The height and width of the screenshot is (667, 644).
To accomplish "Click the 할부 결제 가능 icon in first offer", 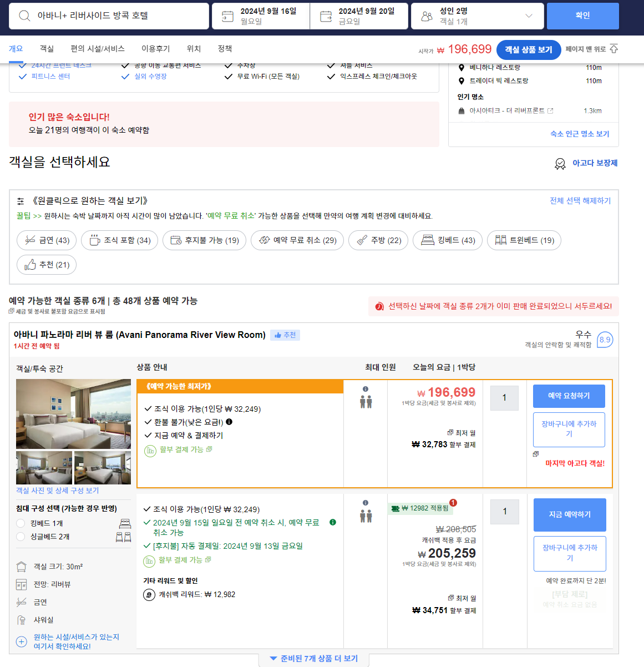I will click(150, 450).
